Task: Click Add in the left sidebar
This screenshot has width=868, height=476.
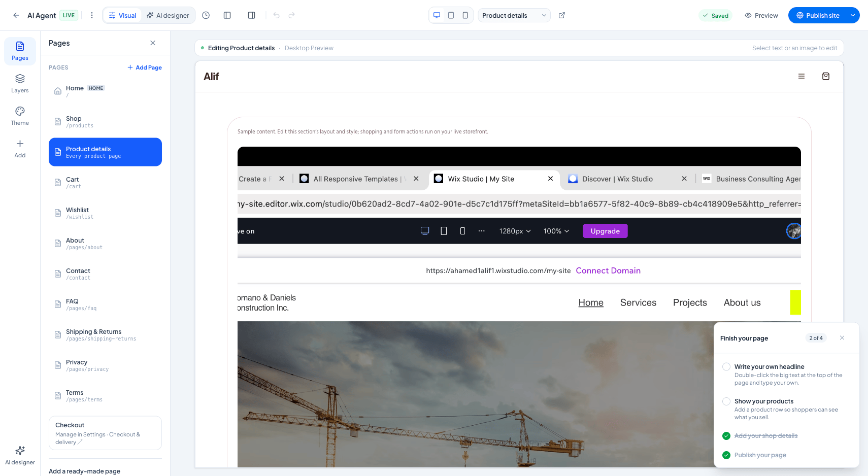Action: (x=20, y=149)
